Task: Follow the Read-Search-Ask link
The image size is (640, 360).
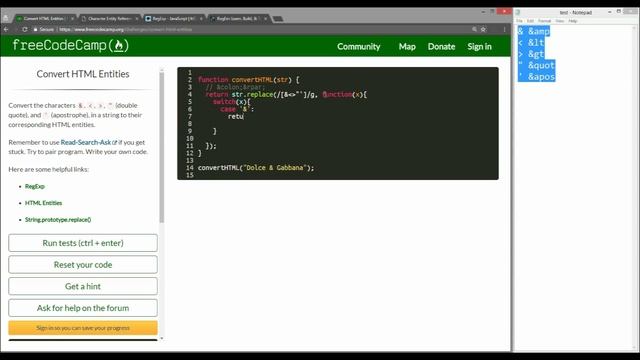Action: pyautogui.click(x=89, y=142)
